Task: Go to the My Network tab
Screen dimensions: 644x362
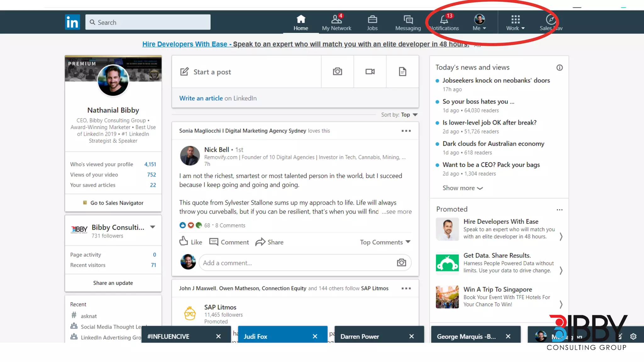Action: click(336, 22)
